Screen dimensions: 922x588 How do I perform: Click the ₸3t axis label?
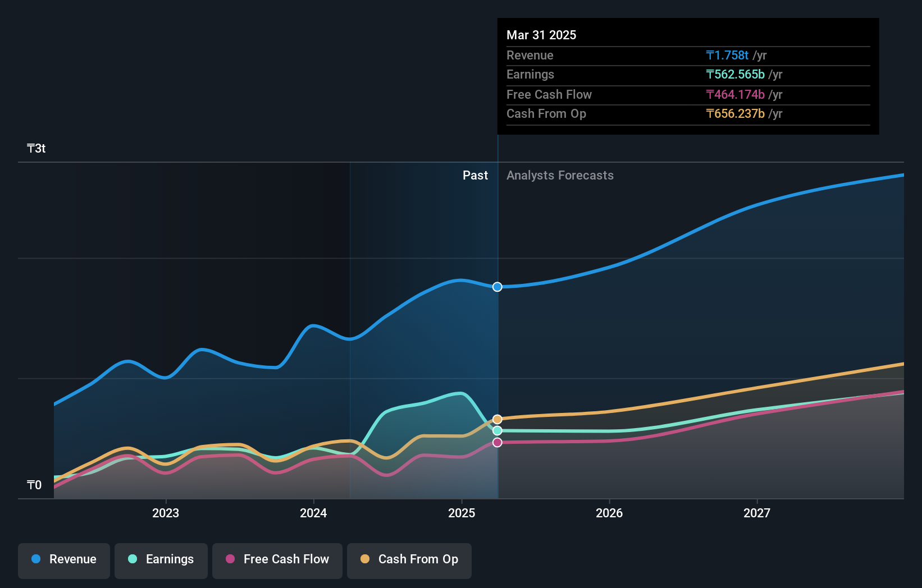click(35, 148)
